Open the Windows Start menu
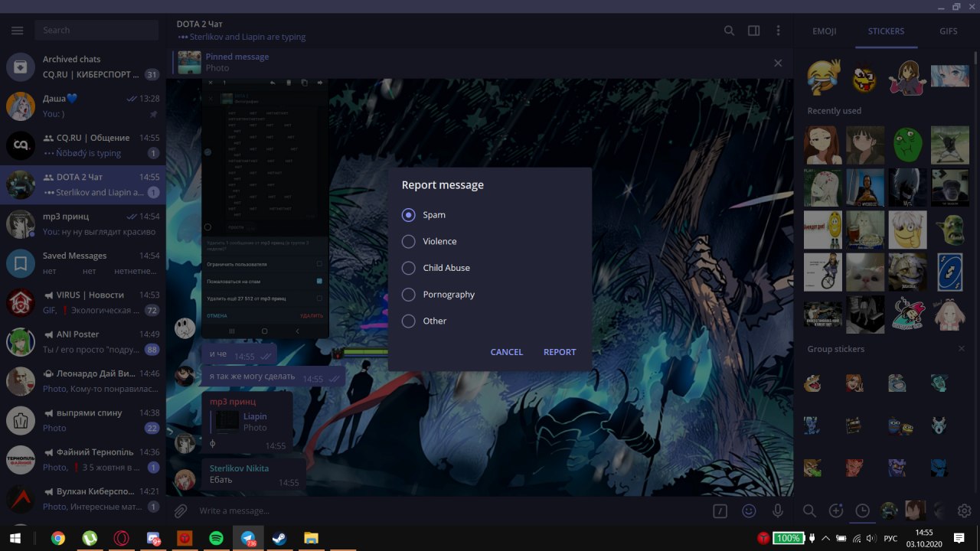This screenshot has height=551, width=980. pyautogui.click(x=16, y=538)
